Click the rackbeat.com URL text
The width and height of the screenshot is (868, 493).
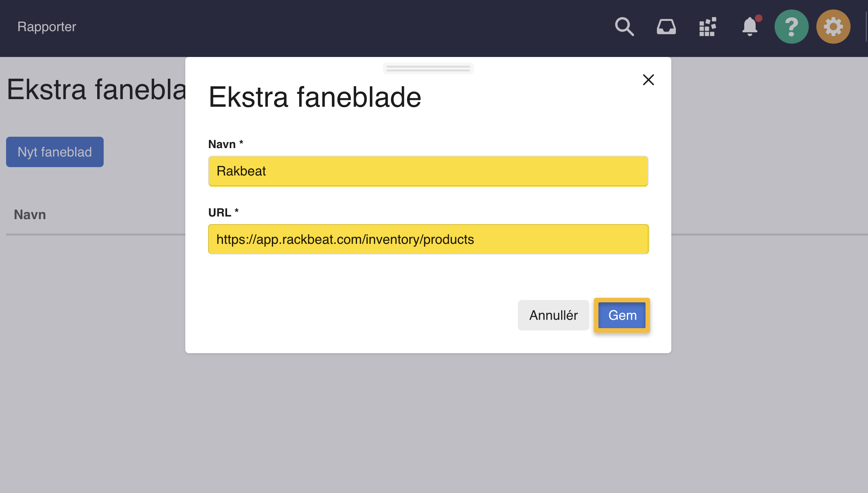[346, 239]
